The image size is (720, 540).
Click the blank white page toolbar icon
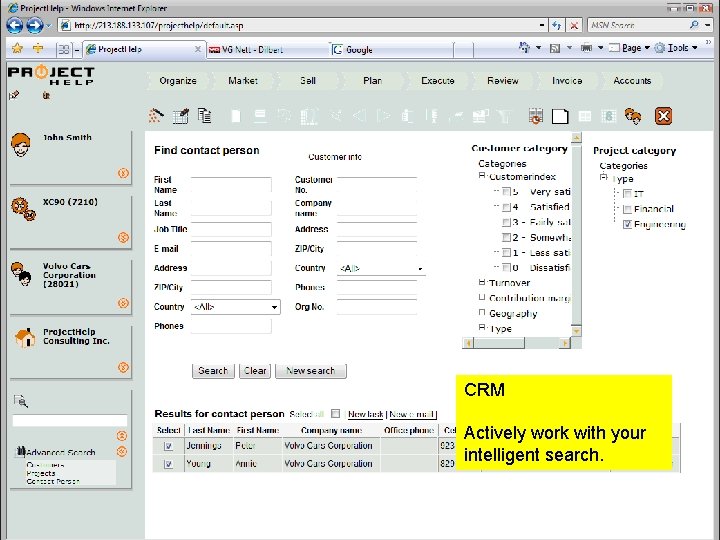(560, 116)
